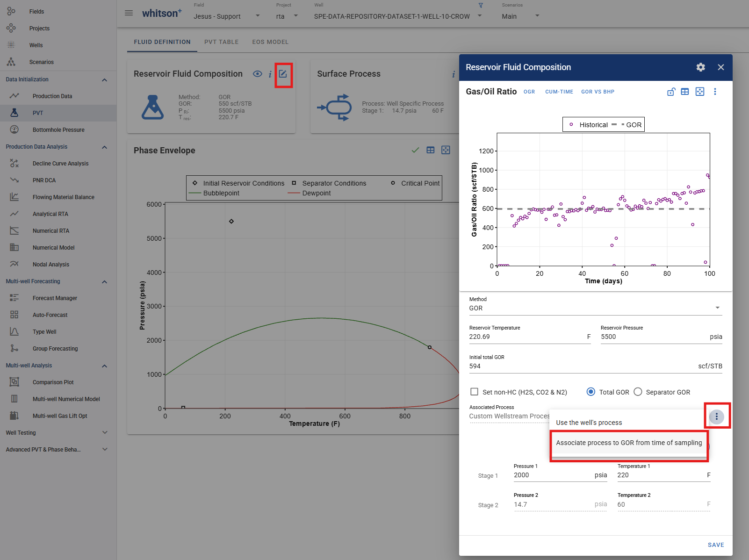Edit Reservoir Fluid Composition via pencil icon

pyautogui.click(x=283, y=74)
